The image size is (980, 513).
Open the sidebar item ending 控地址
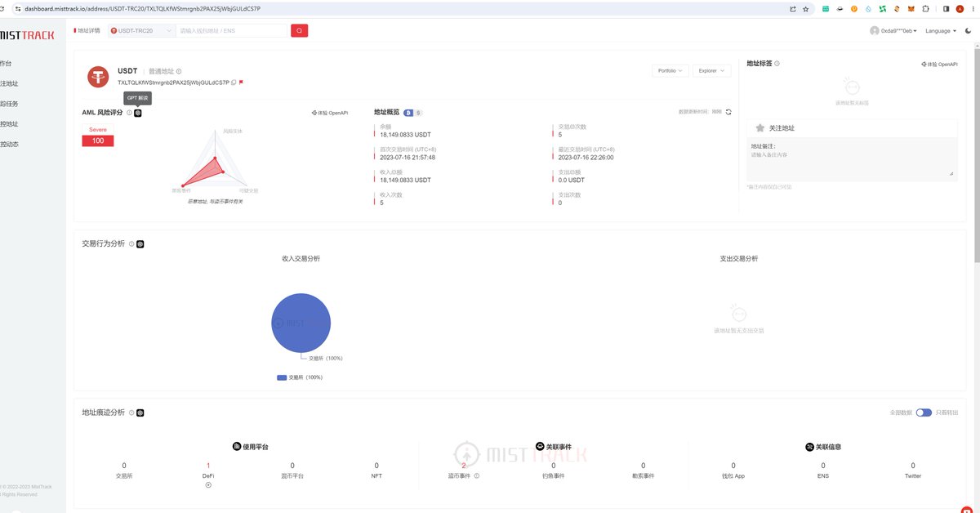[9, 124]
